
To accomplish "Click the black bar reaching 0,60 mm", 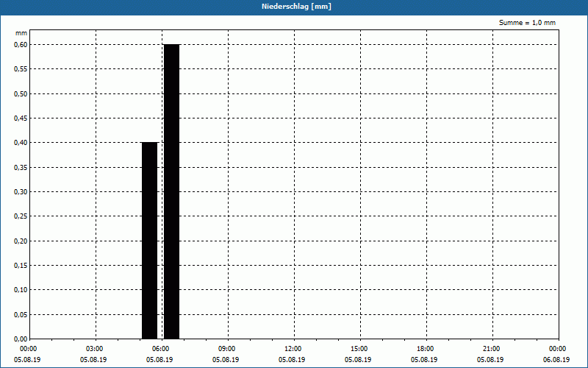I will (172, 191).
